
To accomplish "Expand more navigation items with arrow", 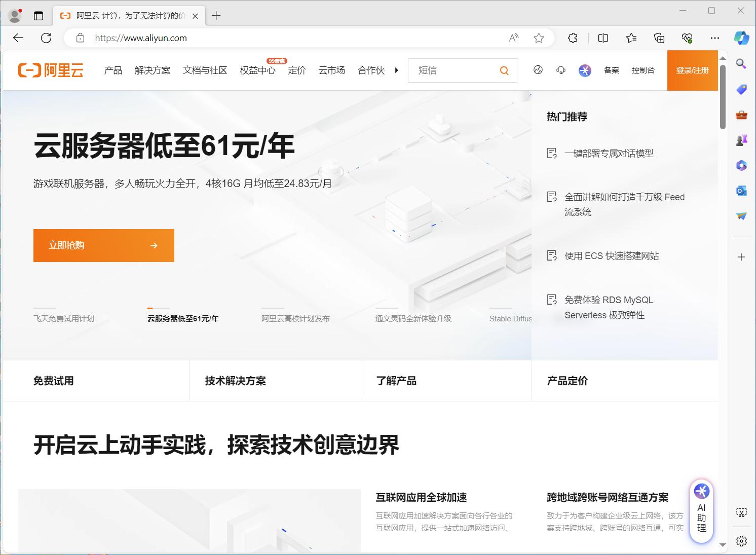I will (396, 70).
